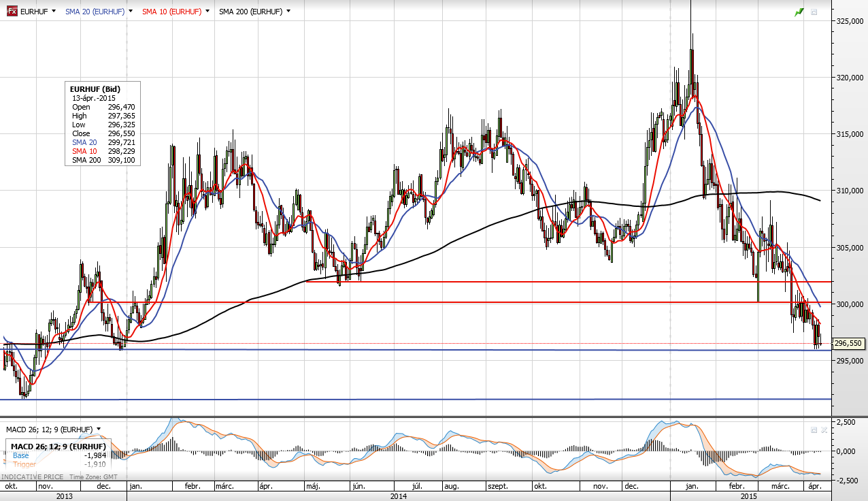The height and width of the screenshot is (501, 868).
Task: Click the Low 296,325 value
Action: (x=120, y=125)
